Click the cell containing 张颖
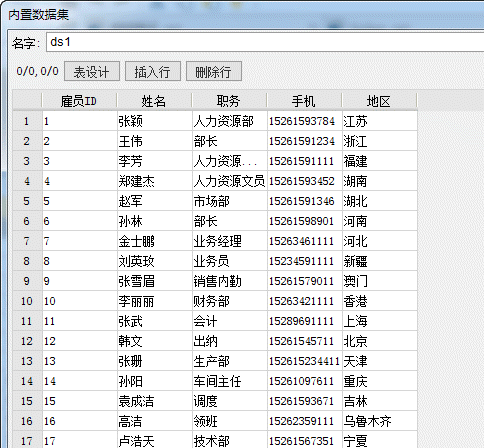 [x=155, y=121]
